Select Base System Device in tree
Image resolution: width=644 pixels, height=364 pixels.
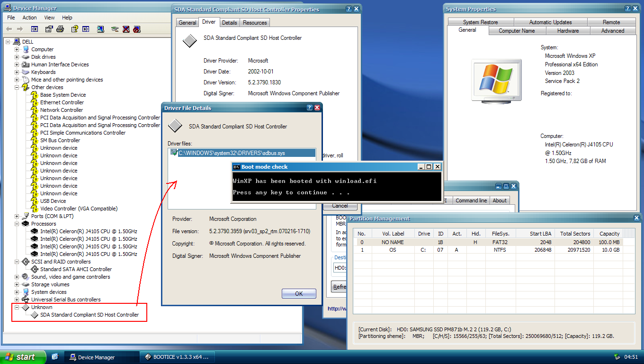tap(63, 95)
